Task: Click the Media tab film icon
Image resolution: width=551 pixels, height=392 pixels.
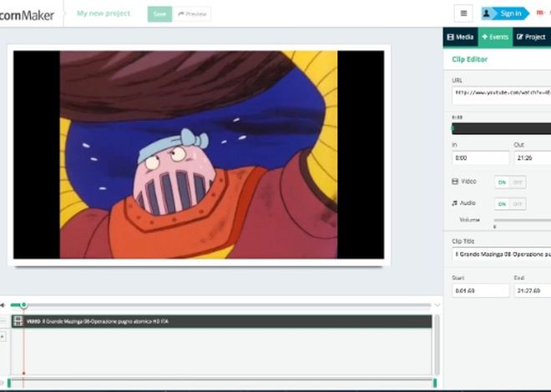Action: tap(451, 37)
